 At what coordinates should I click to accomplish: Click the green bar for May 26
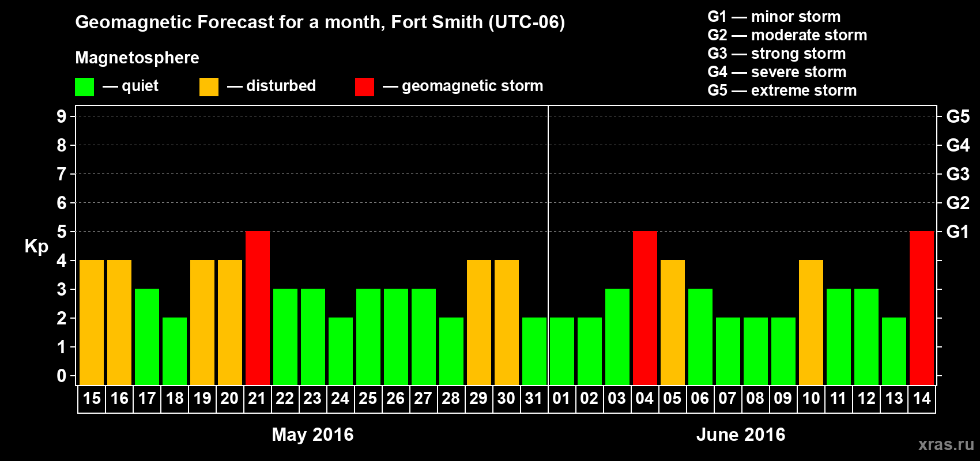coord(396,337)
